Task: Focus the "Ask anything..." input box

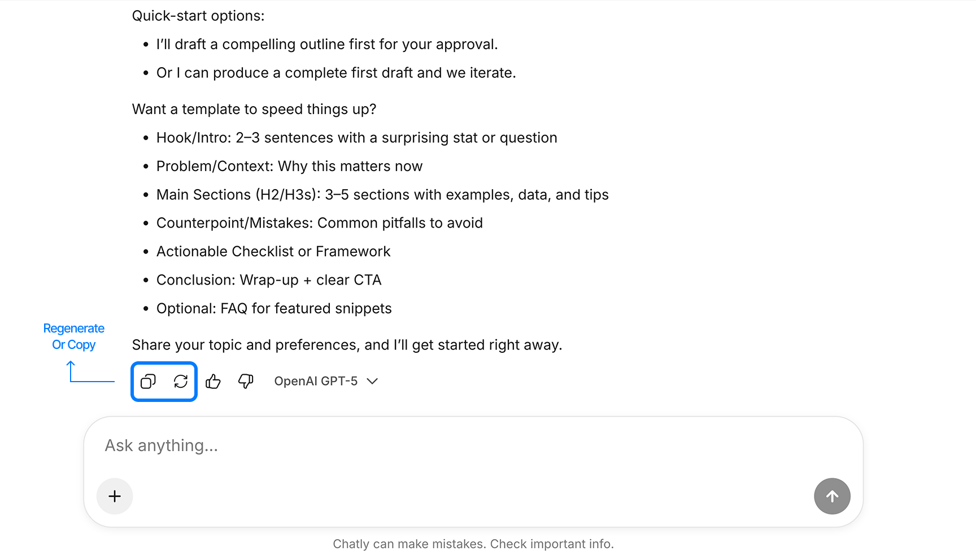Action: [x=452, y=446]
